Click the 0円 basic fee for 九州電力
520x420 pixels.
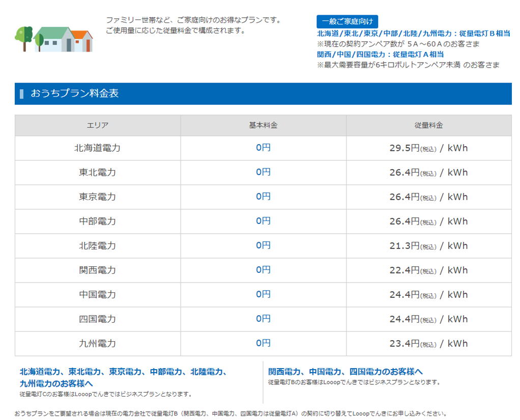point(264,343)
